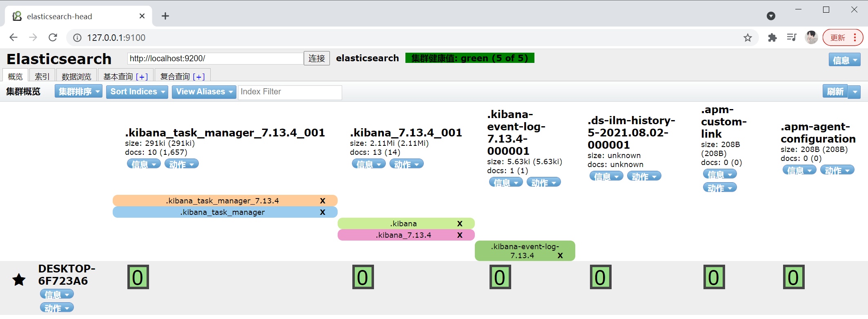Open 信息 menu for .apm-agent-configuration
Screen dimensions: 868x319
(x=799, y=170)
